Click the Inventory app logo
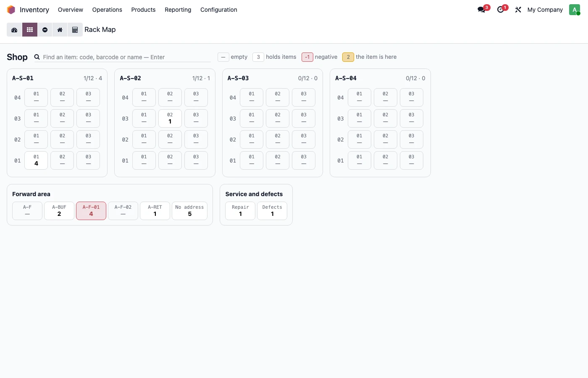 coord(11,10)
